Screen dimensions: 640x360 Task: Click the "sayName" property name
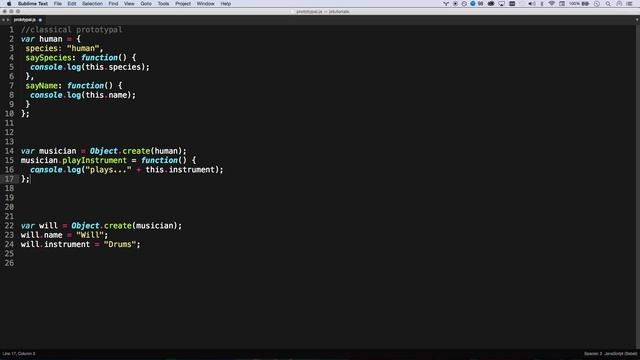coord(41,86)
